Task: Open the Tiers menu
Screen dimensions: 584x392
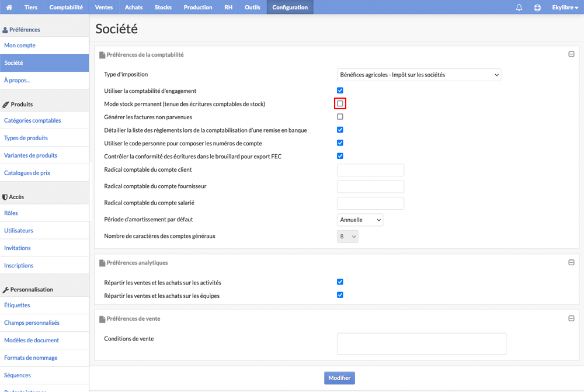Action: click(x=31, y=7)
